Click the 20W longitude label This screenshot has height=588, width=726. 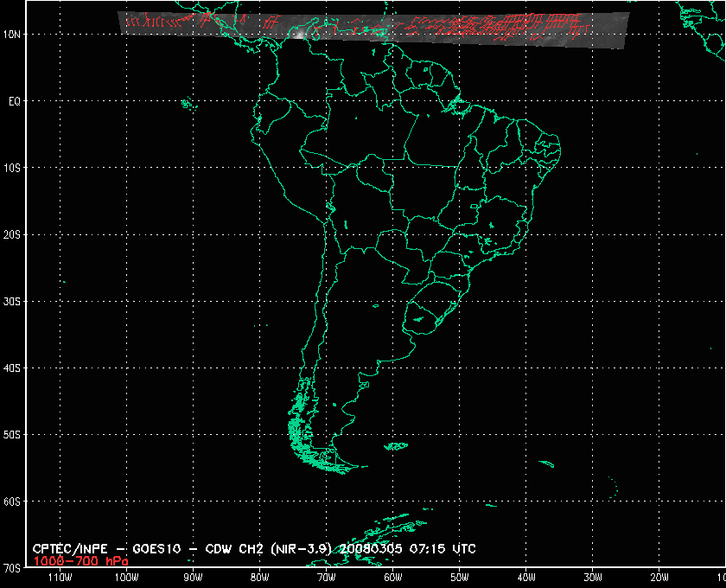pos(660,578)
